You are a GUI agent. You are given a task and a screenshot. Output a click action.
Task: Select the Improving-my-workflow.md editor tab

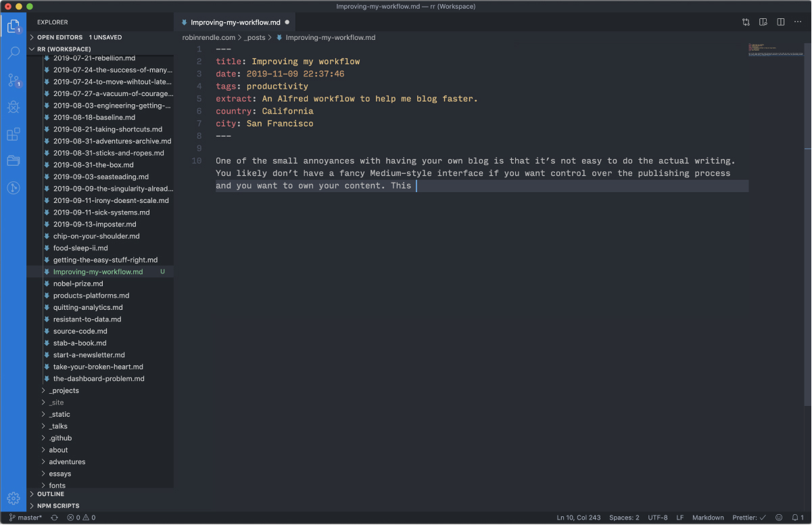(x=235, y=22)
